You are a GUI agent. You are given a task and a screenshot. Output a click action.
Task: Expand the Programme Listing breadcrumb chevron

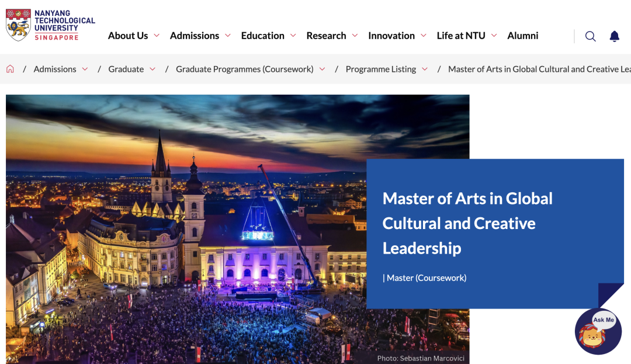click(x=425, y=69)
